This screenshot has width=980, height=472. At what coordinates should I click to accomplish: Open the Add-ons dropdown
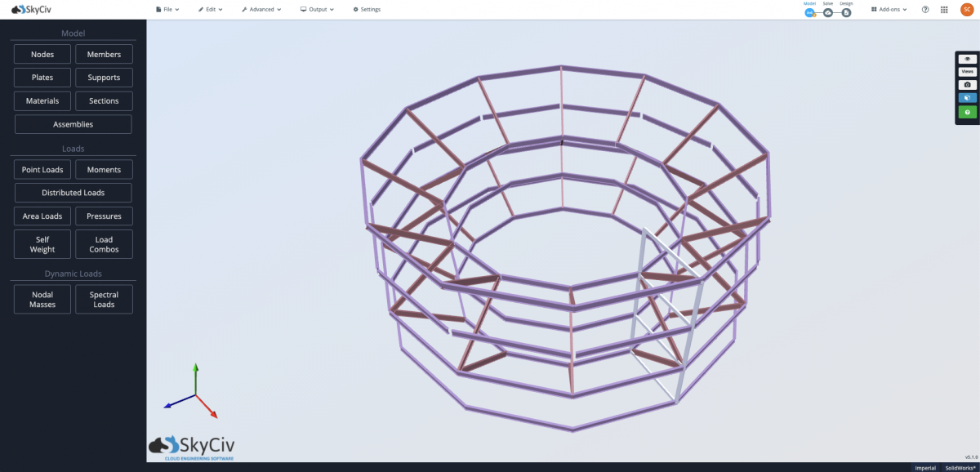tap(889, 9)
